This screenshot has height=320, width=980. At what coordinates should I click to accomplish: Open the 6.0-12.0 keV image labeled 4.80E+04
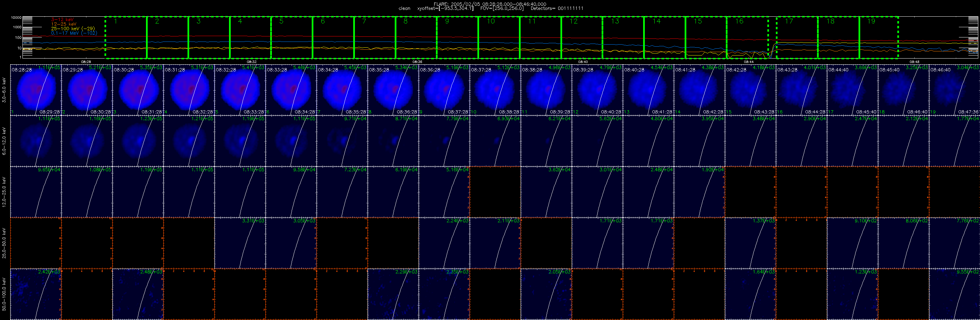649,141
